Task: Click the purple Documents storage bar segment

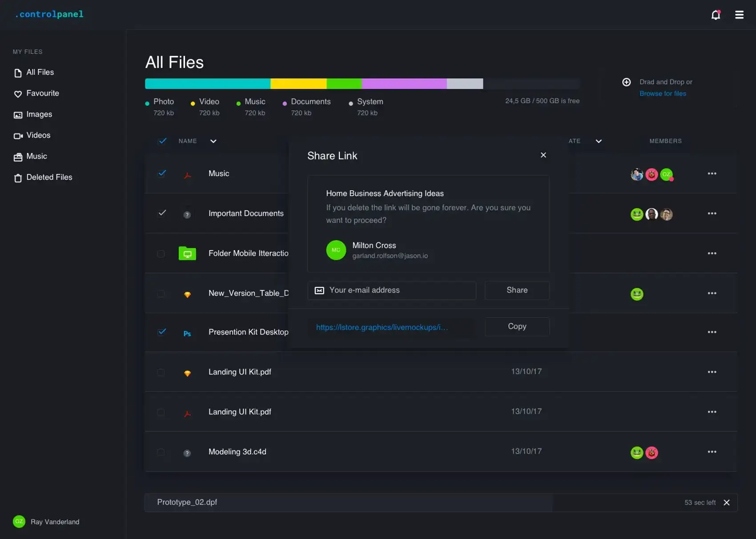Action: (404, 84)
